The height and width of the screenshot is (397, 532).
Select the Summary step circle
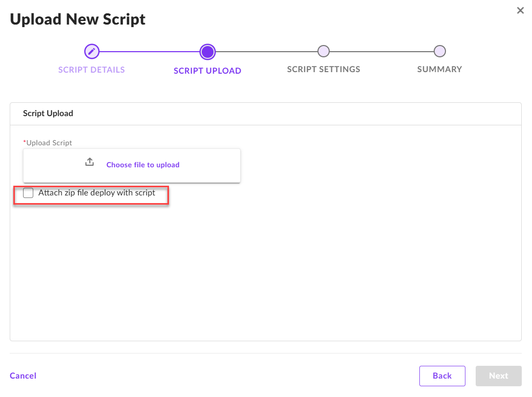coord(439,51)
